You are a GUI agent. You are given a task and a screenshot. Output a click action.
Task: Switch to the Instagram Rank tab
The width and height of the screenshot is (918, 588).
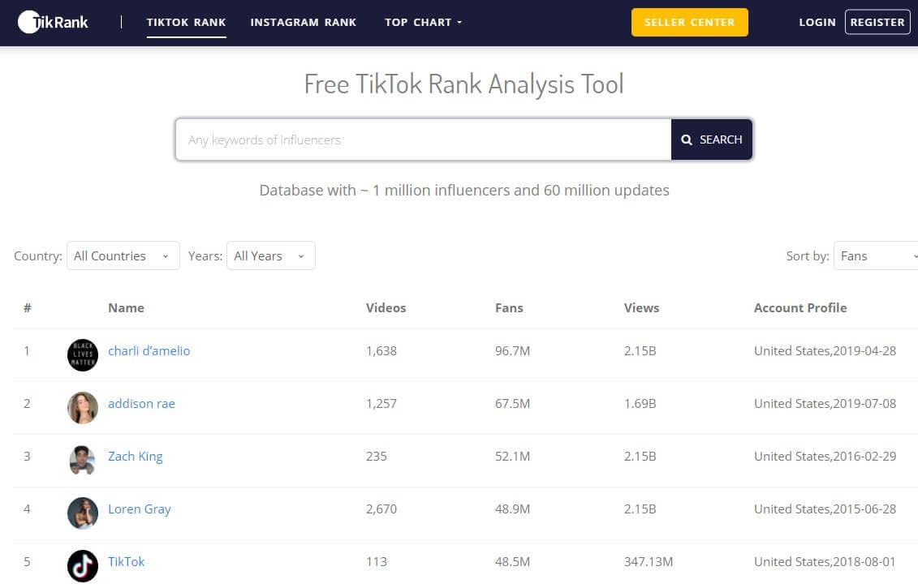tap(304, 22)
